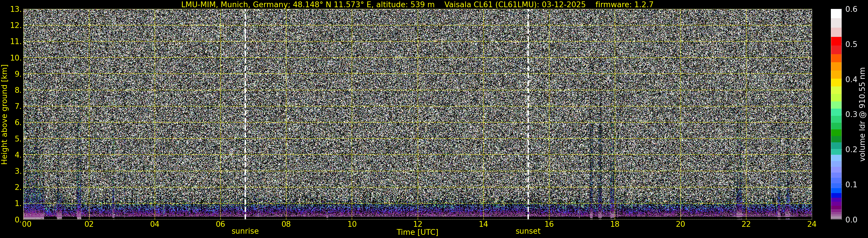
Task: Click the time axis tick label 02
Action: (89, 224)
